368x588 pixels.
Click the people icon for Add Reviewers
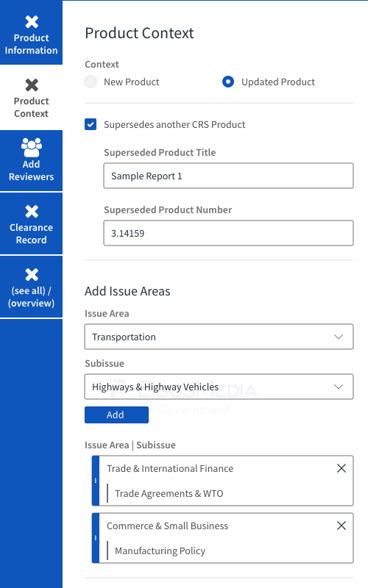[32, 148]
